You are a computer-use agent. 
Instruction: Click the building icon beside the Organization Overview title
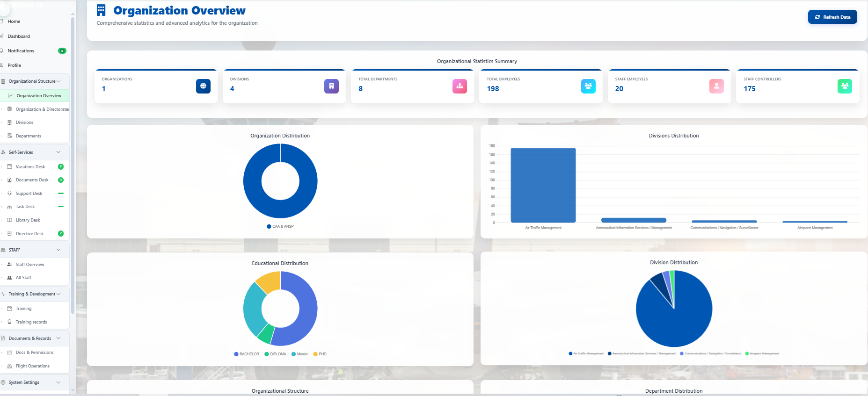point(101,10)
